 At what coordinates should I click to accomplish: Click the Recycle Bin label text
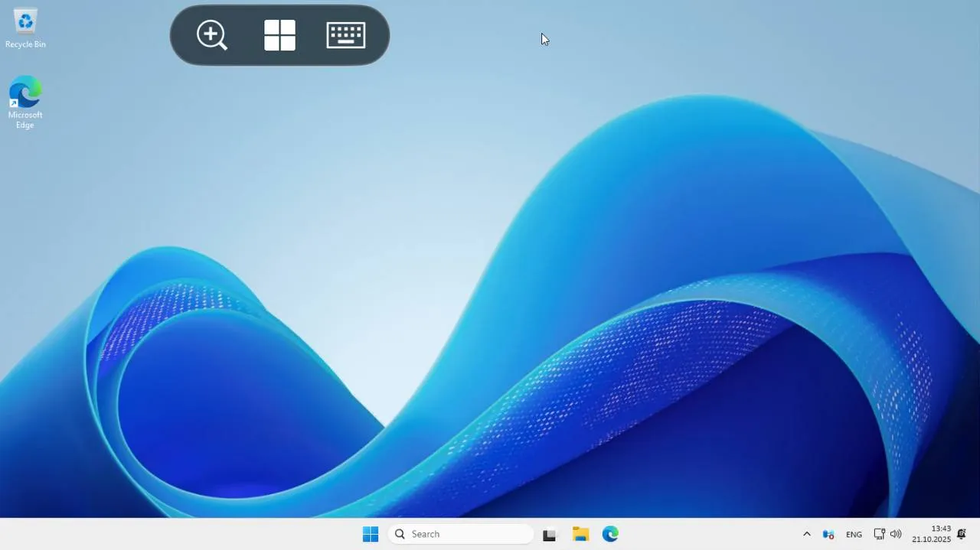point(25,44)
